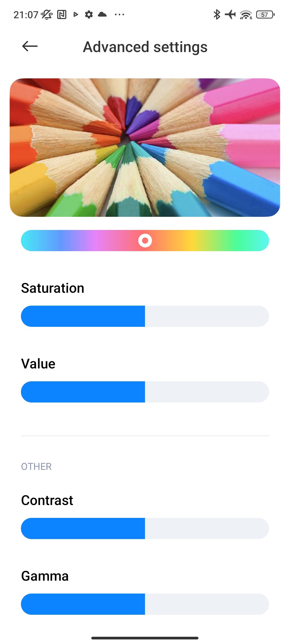
Task: Tap the home gesture bar
Action: point(145,638)
